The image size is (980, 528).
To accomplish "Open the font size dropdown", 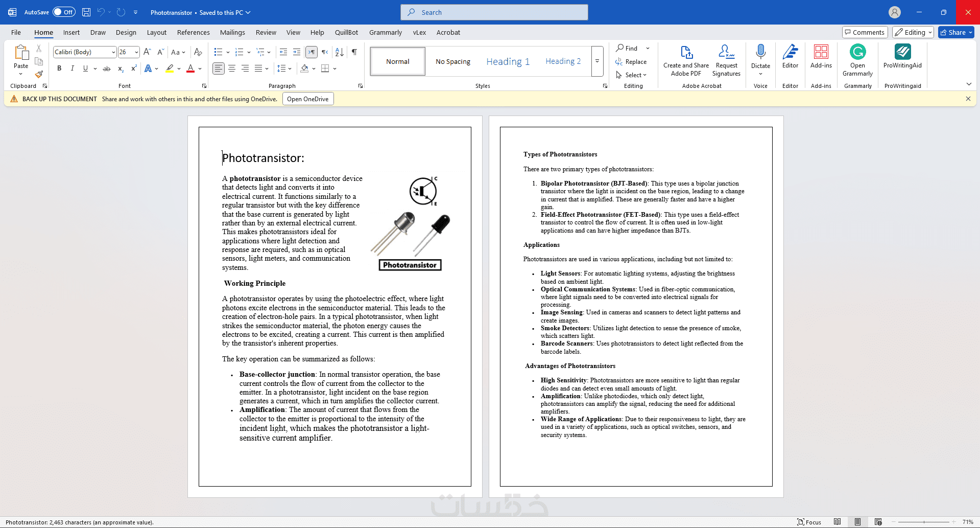I will tap(136, 52).
